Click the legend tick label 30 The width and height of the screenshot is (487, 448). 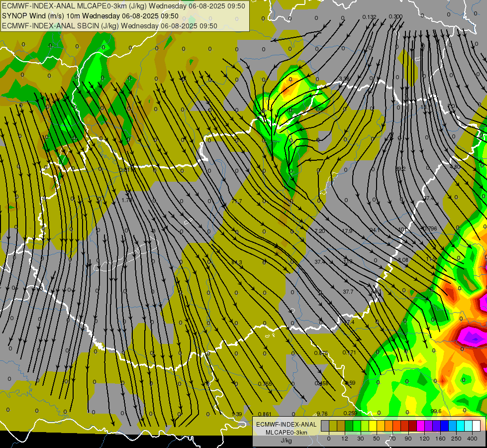click(361, 439)
